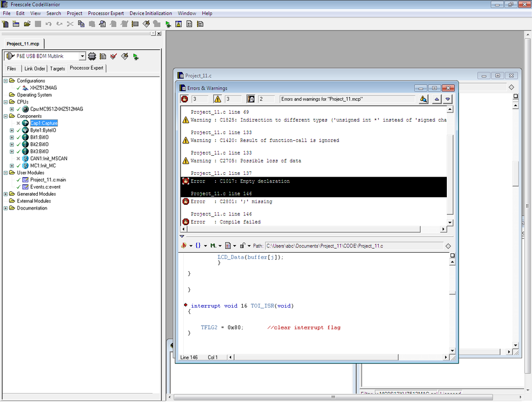This screenshot has width=532, height=402.
Task: Expand the Generated Modules folder
Action: [5, 194]
